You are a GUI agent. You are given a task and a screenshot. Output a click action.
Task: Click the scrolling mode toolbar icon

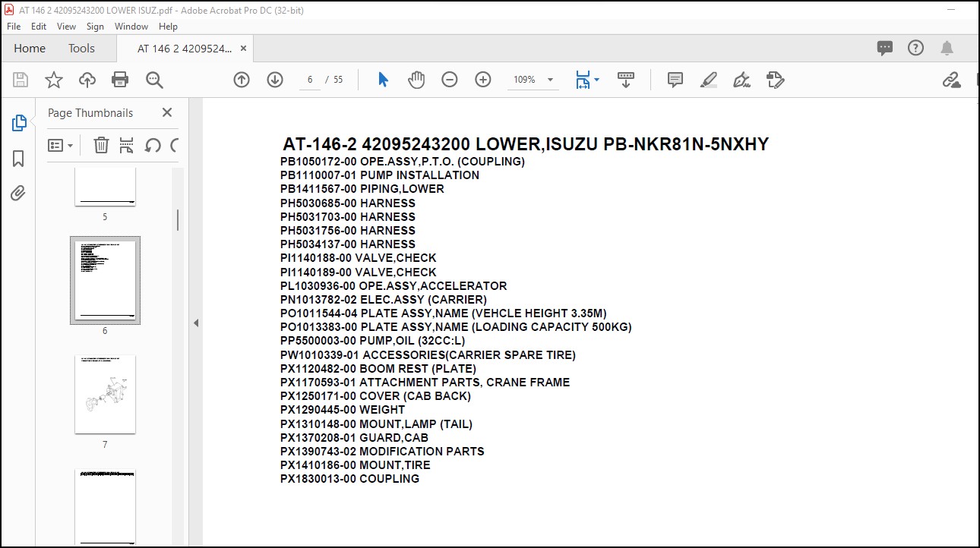pyautogui.click(x=626, y=80)
